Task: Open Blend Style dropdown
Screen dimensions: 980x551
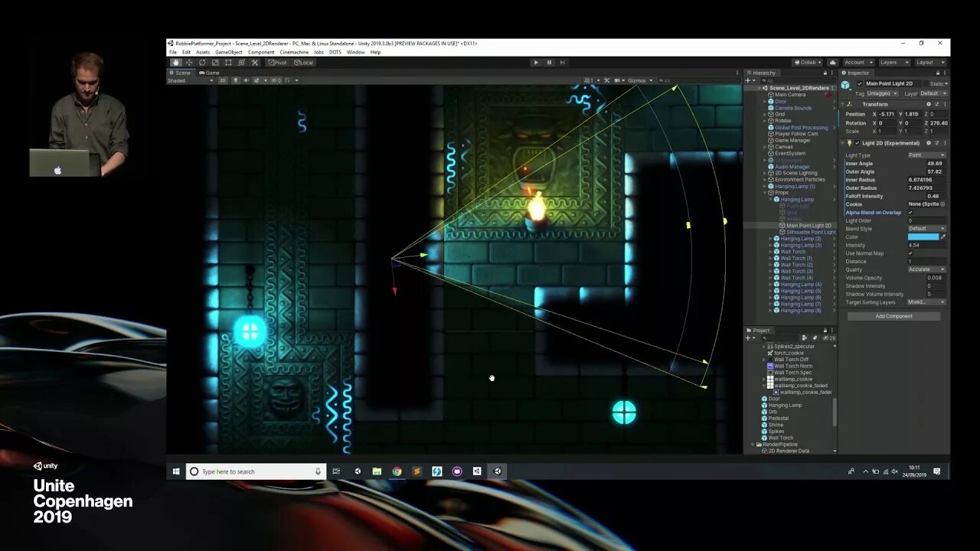Action: point(926,229)
